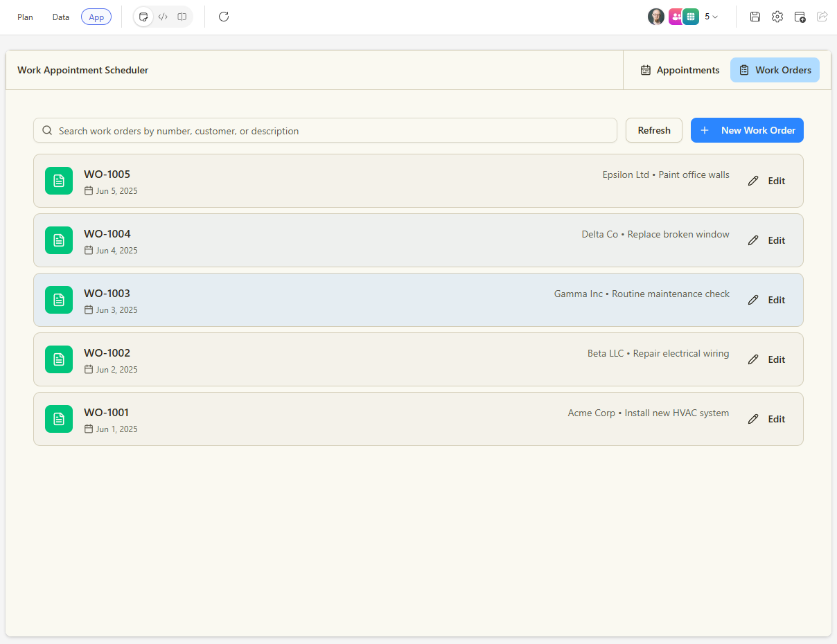Screen dimensions: 837x644
Task: Click the search work orders field
Action: pyautogui.click(x=326, y=131)
